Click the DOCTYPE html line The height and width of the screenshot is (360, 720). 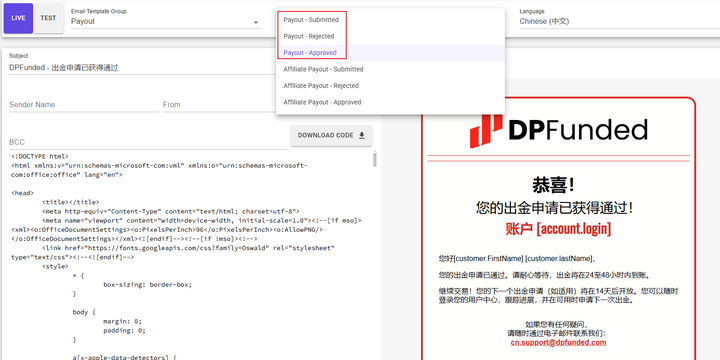(x=40, y=156)
